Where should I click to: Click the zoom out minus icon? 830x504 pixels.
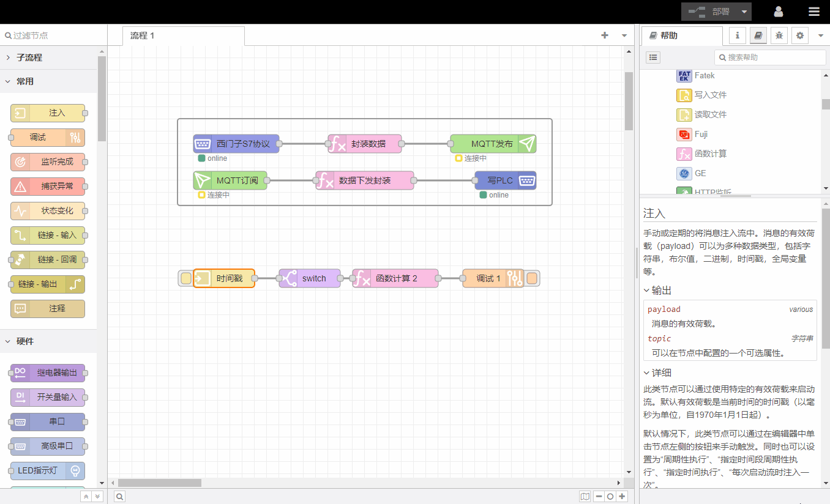coord(599,497)
